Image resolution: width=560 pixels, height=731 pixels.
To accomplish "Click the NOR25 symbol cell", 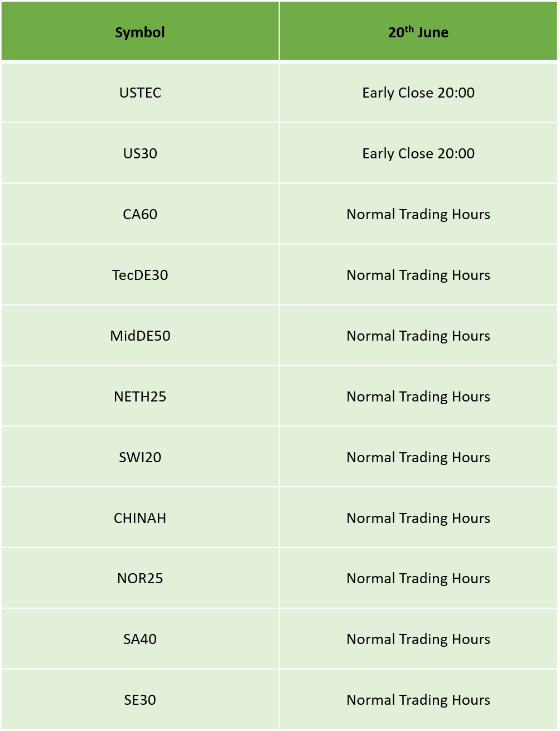I will pyautogui.click(x=140, y=578).
